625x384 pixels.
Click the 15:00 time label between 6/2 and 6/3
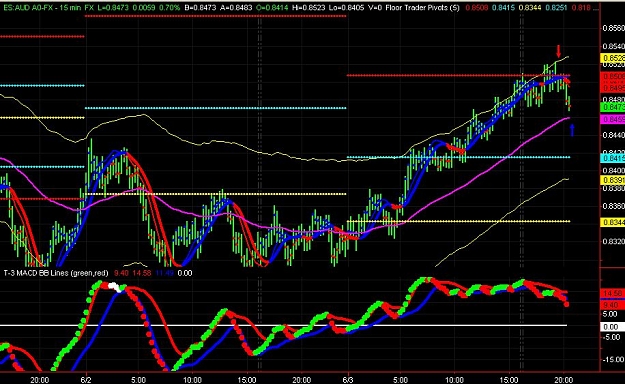tap(247, 380)
